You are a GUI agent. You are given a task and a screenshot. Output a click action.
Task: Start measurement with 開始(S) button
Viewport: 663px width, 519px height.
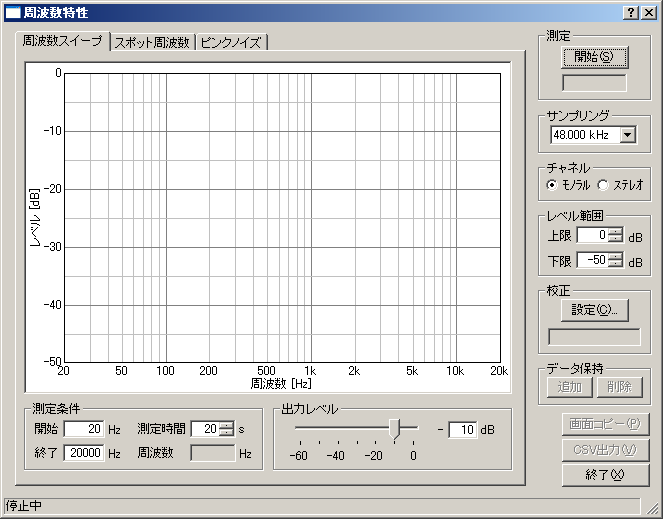[594, 57]
